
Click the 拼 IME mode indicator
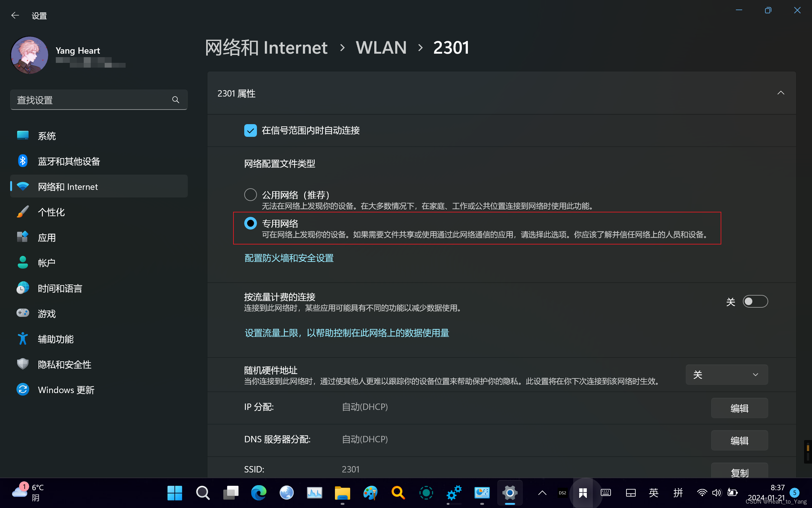(678, 493)
